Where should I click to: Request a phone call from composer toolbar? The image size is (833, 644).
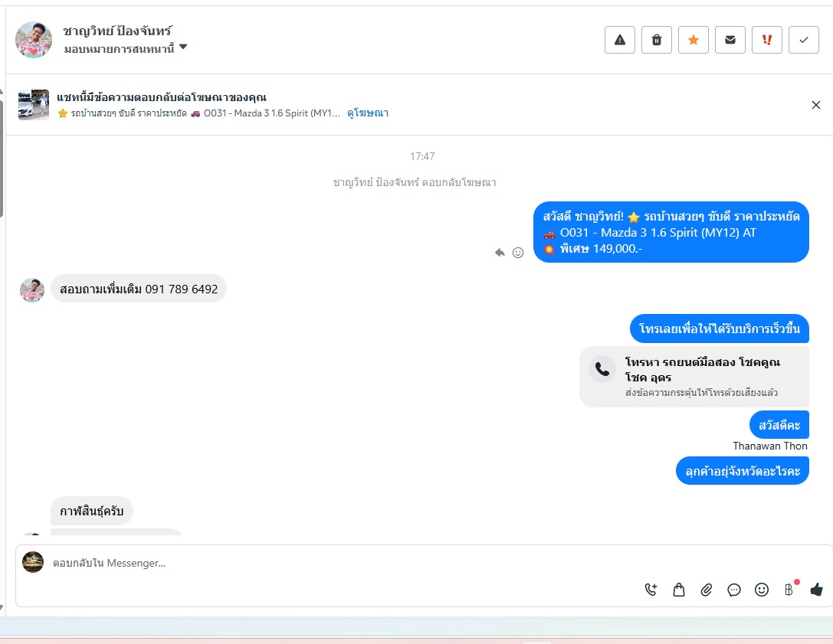pyautogui.click(x=651, y=590)
